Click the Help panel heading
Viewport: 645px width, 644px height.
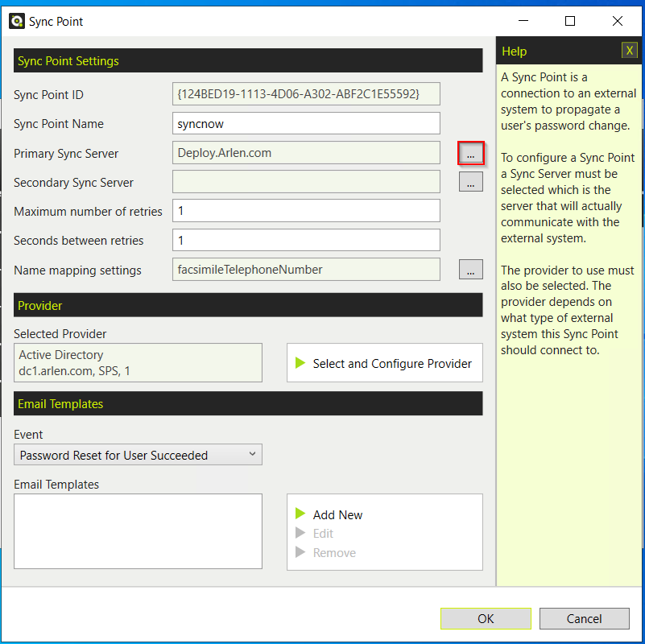pos(515,52)
